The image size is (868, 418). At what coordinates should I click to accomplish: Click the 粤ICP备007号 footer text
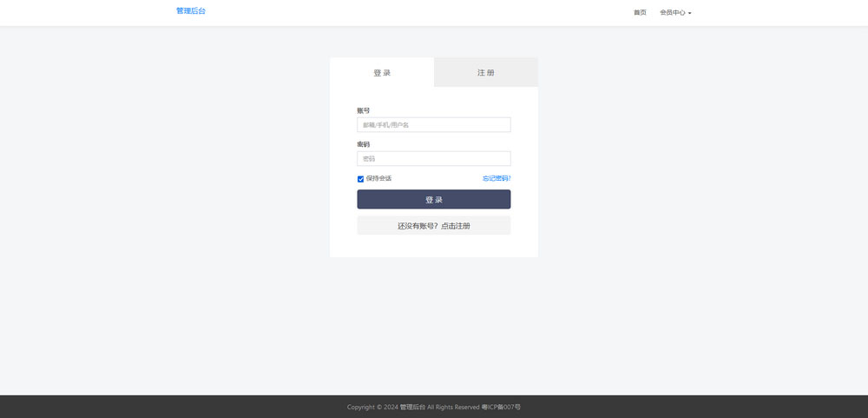[501, 407]
